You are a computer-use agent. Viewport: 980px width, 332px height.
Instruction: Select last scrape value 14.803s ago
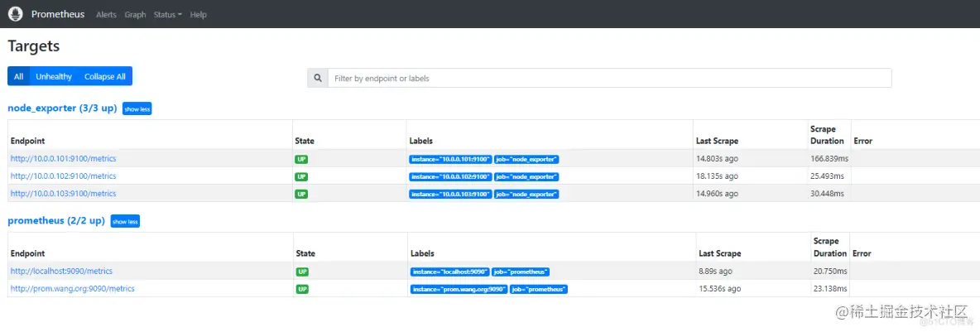(717, 159)
